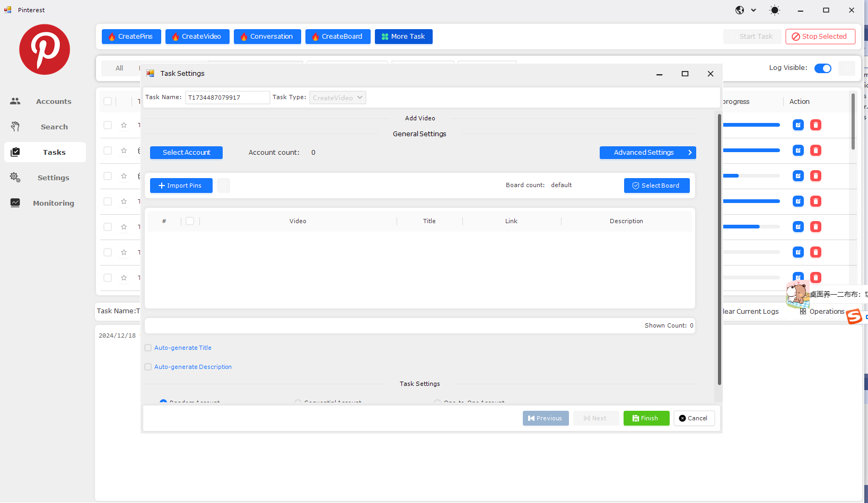
Task: Open the CreatePins task tab
Action: (131, 37)
